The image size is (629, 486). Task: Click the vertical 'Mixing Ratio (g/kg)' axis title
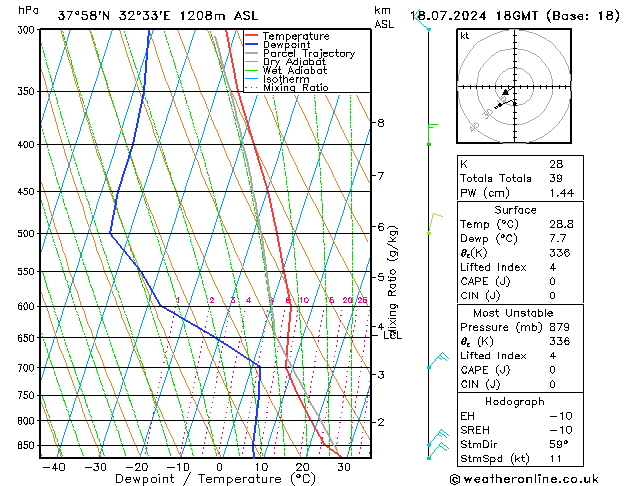click(x=392, y=281)
